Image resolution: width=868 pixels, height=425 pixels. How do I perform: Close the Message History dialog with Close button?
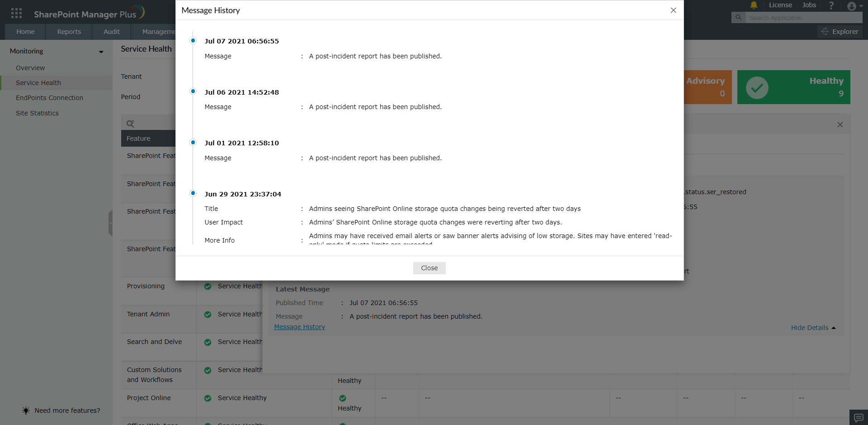coord(429,268)
